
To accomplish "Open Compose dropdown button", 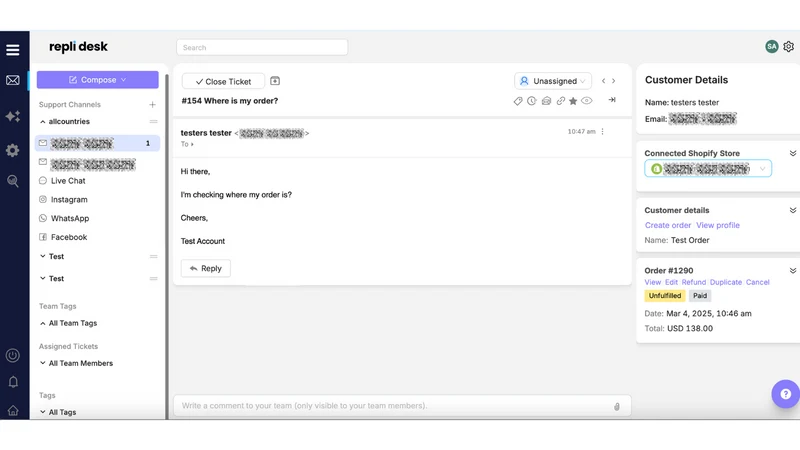I will pyautogui.click(x=97, y=80).
